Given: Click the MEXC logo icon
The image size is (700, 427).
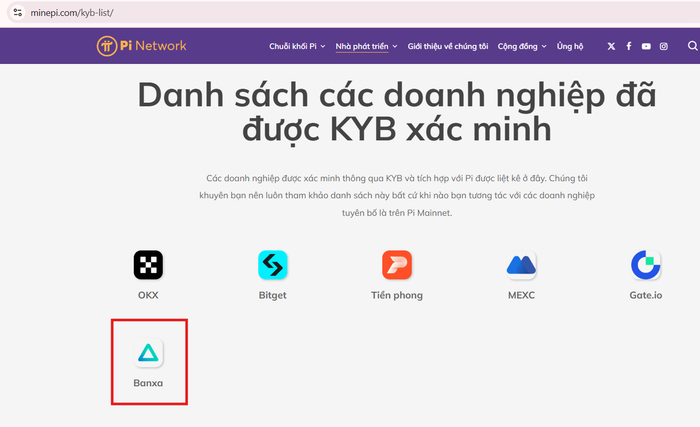Looking at the screenshot, I should pyautogui.click(x=521, y=264).
